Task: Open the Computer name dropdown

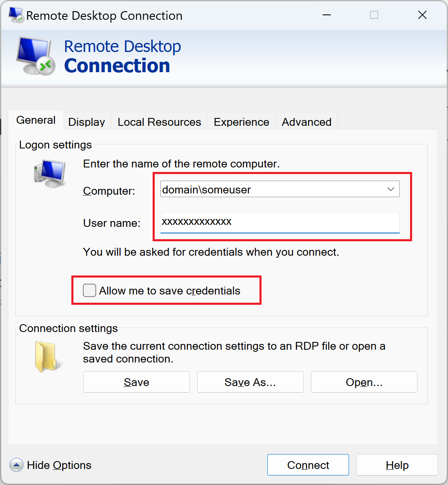Action: (x=390, y=189)
